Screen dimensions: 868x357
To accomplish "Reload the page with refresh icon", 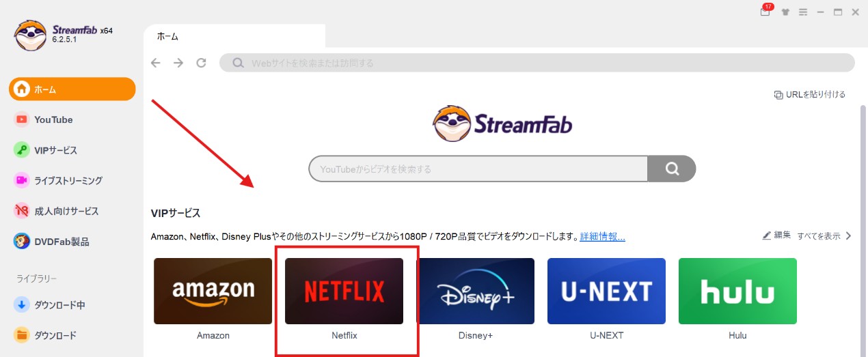I will [x=201, y=63].
